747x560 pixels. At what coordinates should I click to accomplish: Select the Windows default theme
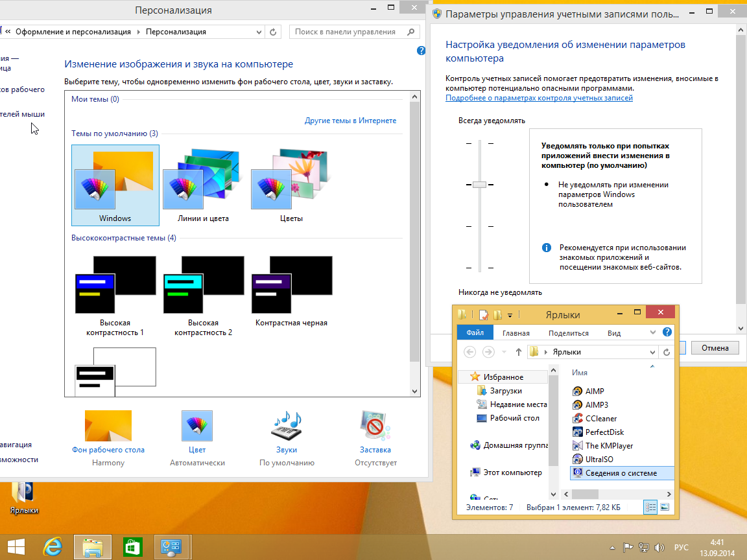[115, 185]
